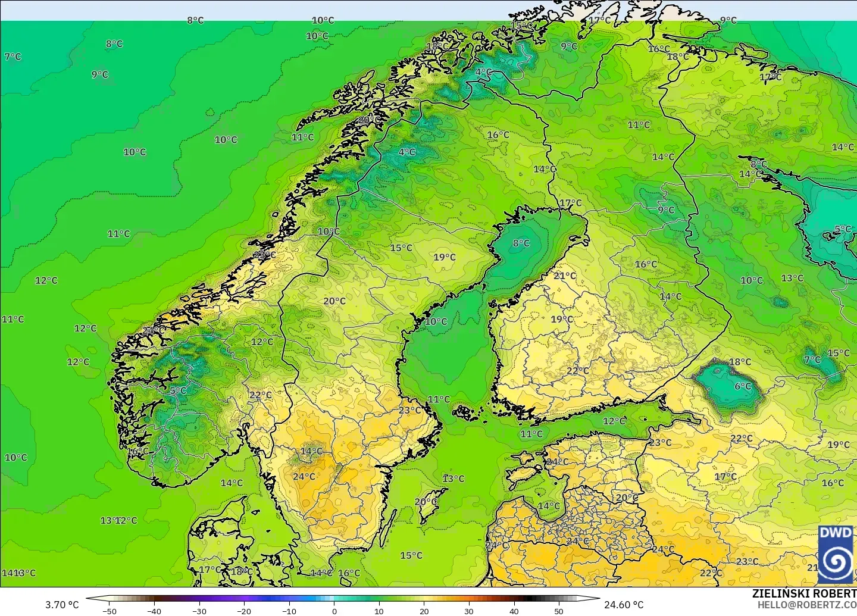857x616 pixels.
Task: Click the 6°C label on Lake Ladoga
Action: point(743,386)
